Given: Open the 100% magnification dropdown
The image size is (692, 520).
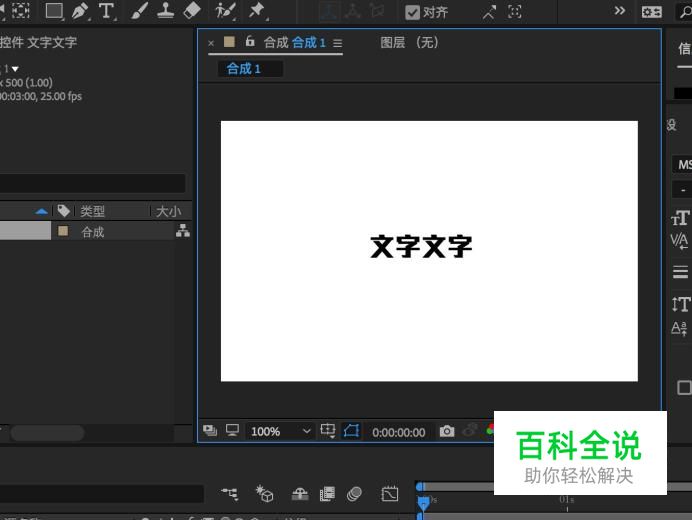Looking at the screenshot, I should tap(280, 431).
